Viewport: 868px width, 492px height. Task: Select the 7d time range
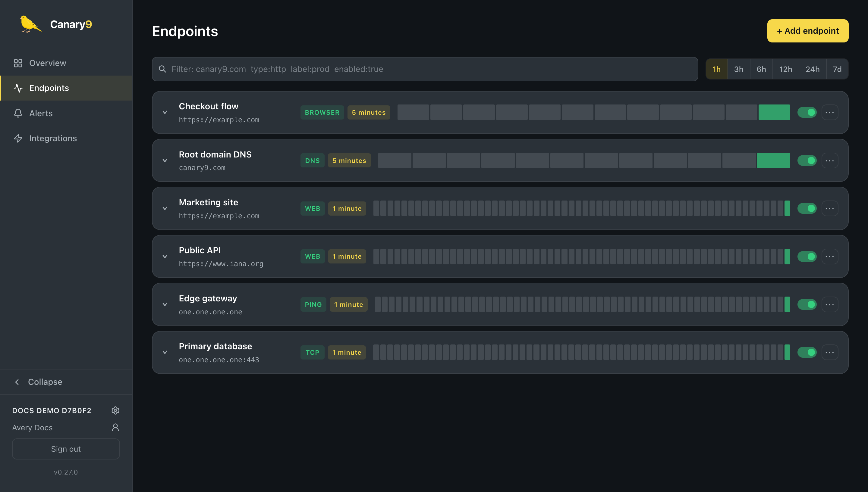(x=837, y=69)
